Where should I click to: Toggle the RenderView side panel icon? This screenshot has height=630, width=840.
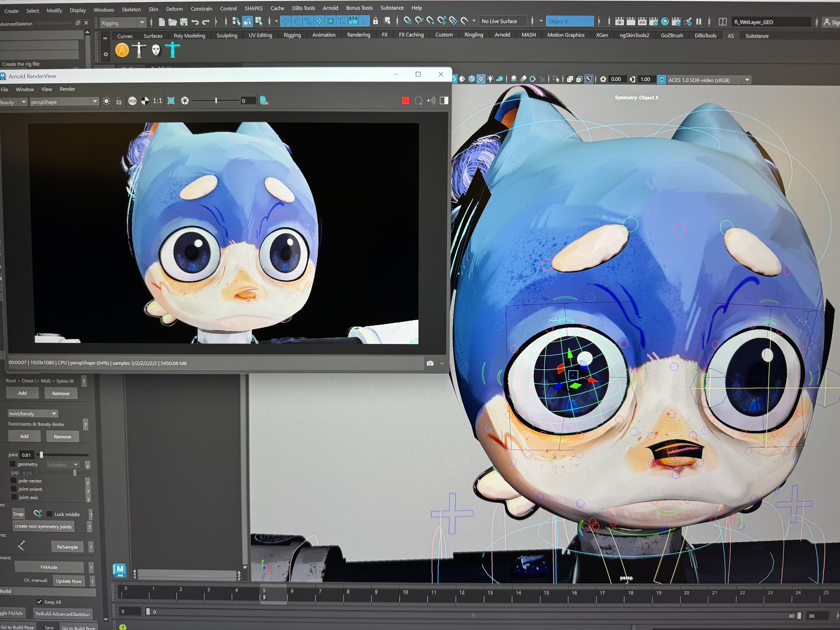444,101
